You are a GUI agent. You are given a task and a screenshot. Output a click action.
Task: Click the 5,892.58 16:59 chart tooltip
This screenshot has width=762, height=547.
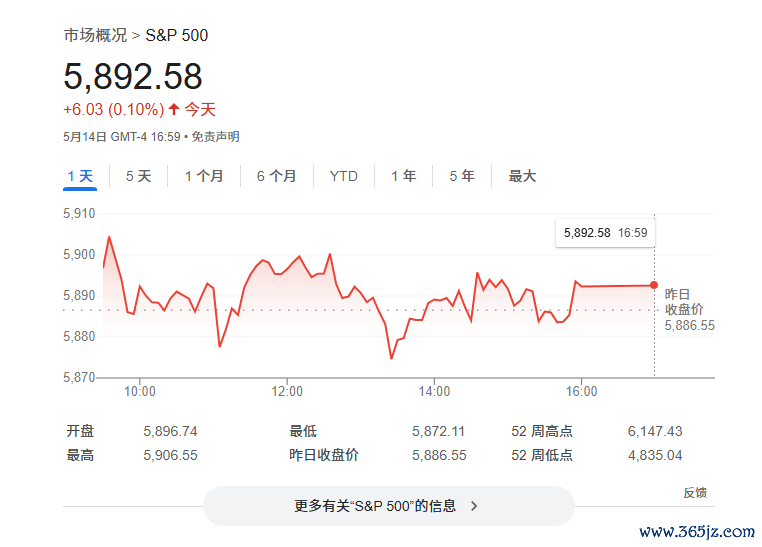coord(606,233)
